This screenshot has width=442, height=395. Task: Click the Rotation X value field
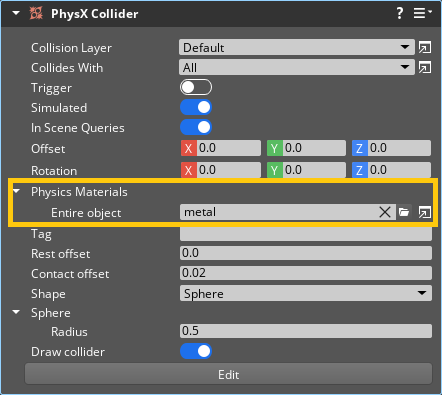pos(229,170)
